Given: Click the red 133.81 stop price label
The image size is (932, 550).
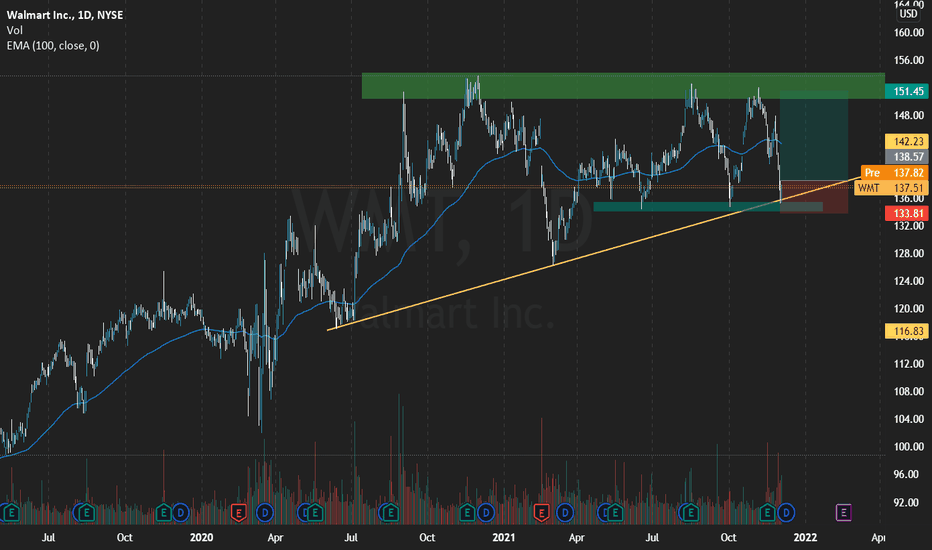Looking at the screenshot, I should [x=906, y=213].
